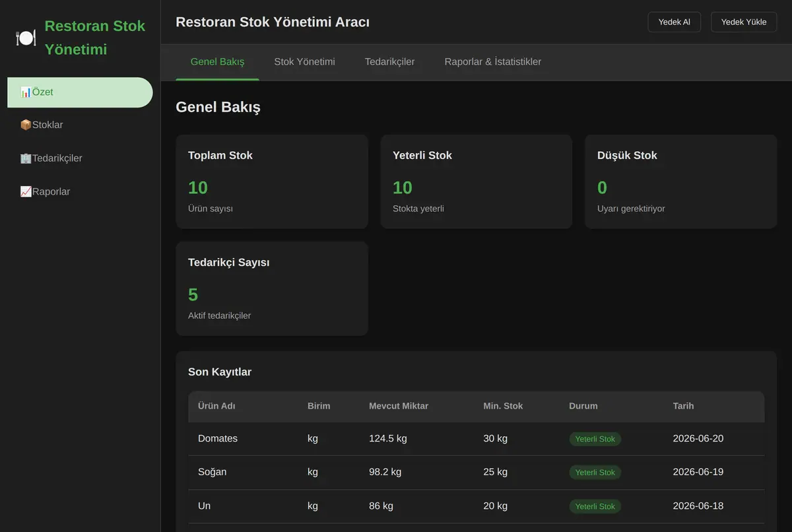
Task: Open the Özet sidebar item
Action: click(80, 92)
